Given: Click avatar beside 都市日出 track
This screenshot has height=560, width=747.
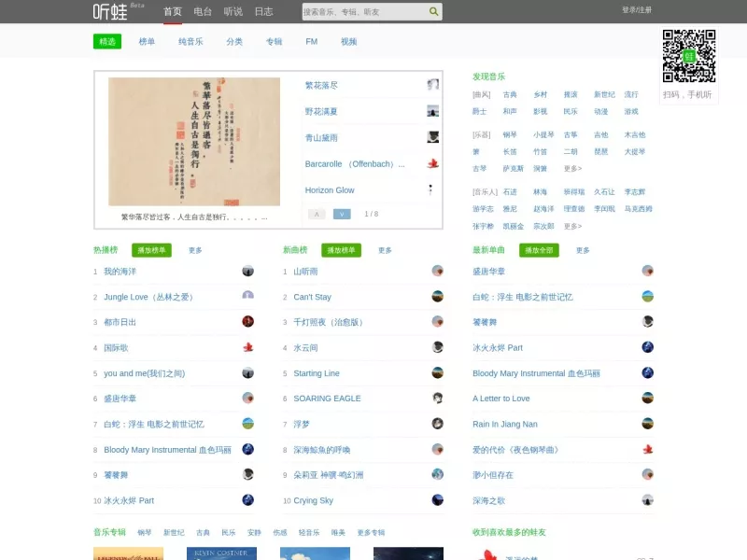Looking at the screenshot, I should tap(247, 321).
